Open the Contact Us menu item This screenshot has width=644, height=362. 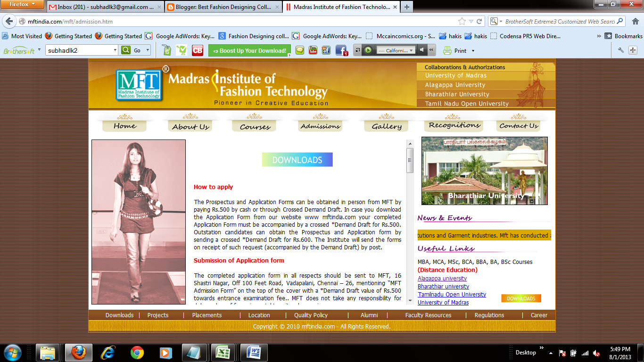(519, 126)
